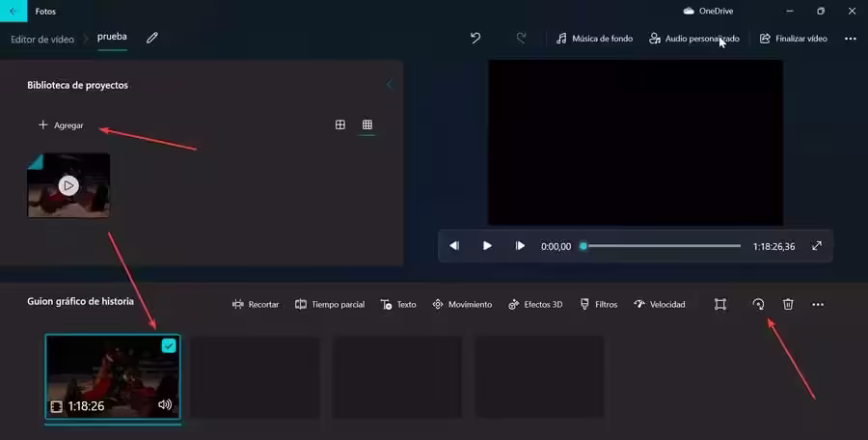868x440 pixels.
Task: Switch library to small thumbnails grid view
Action: pyautogui.click(x=367, y=124)
